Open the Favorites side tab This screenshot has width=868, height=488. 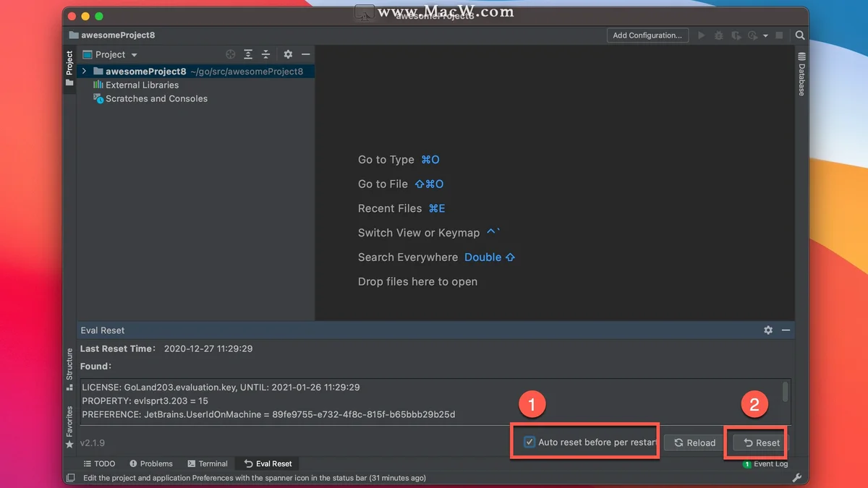coord(69,427)
